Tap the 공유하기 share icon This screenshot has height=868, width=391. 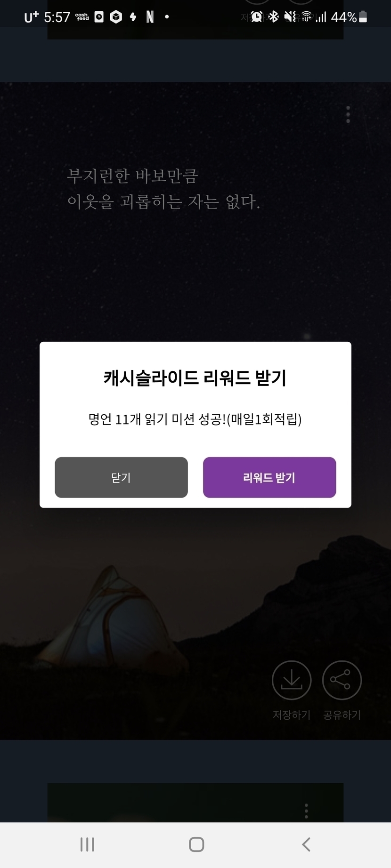coord(342,680)
